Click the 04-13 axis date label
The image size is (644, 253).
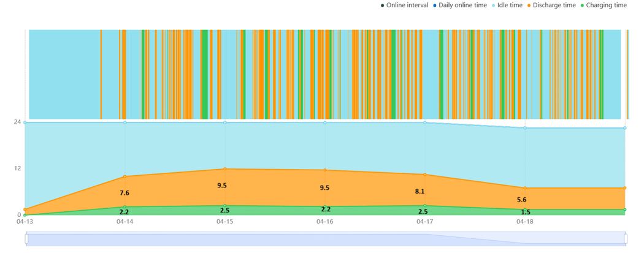25,222
